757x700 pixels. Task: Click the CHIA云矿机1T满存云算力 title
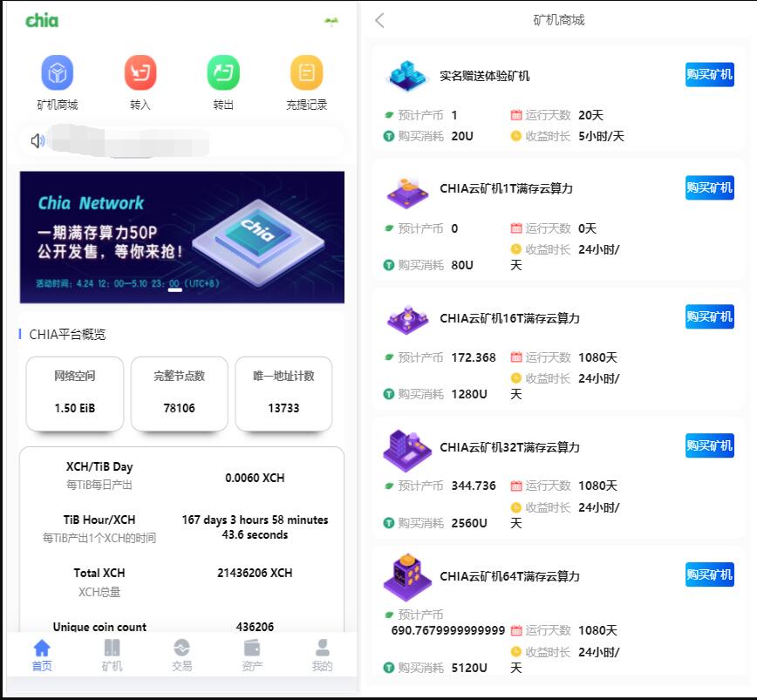(x=506, y=188)
